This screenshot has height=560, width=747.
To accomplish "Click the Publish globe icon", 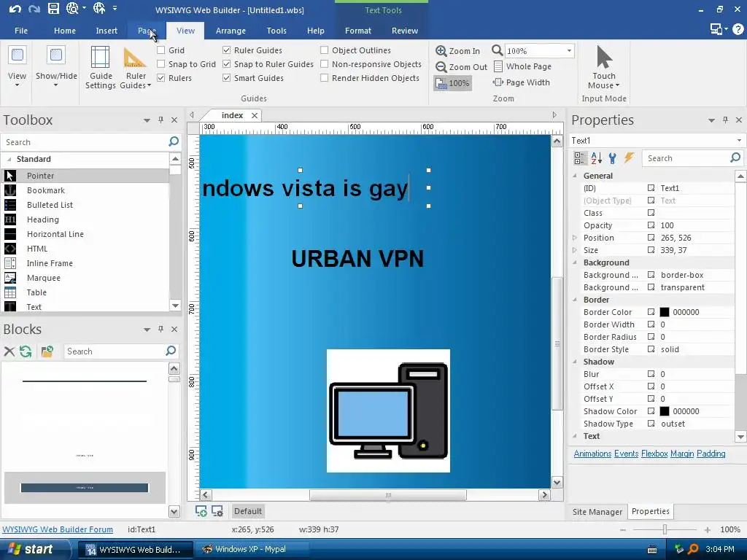I will [99, 8].
